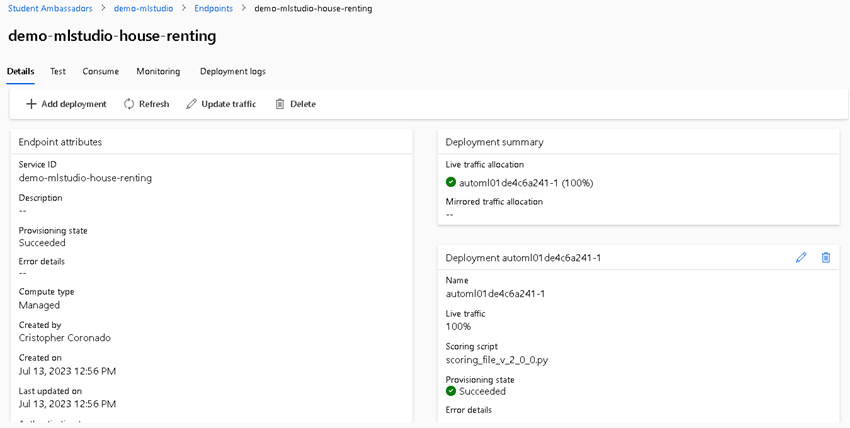Screen dimensions: 850x428
Task: Click the scoring script scoring_file_v_2_0_0.py
Action: [x=497, y=360]
